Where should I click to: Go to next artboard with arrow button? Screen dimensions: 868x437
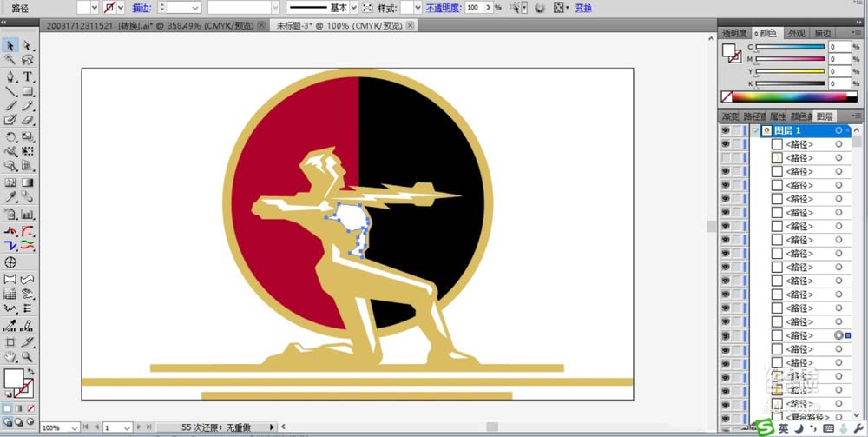click(x=139, y=427)
